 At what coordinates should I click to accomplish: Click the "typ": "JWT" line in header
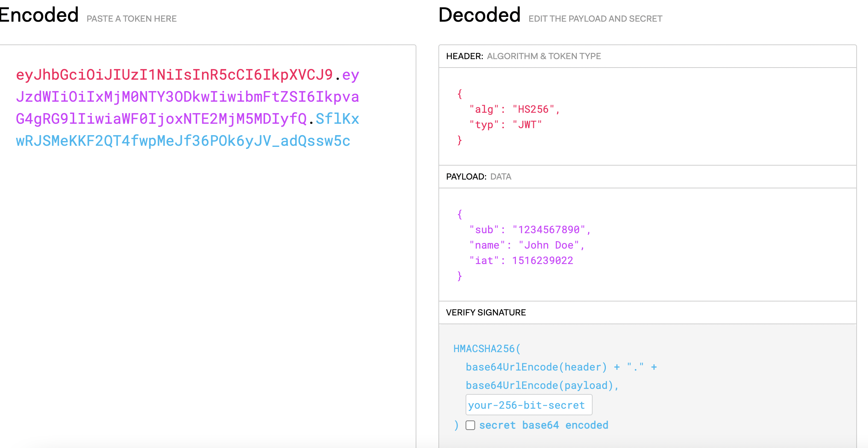point(506,125)
